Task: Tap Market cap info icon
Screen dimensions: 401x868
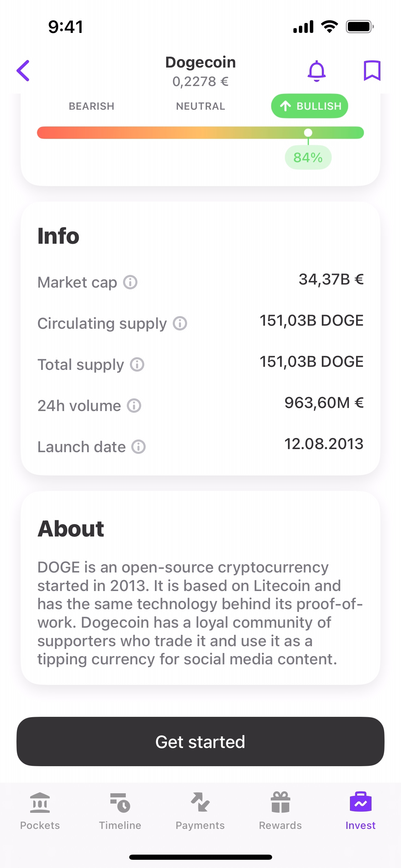Action: click(130, 282)
